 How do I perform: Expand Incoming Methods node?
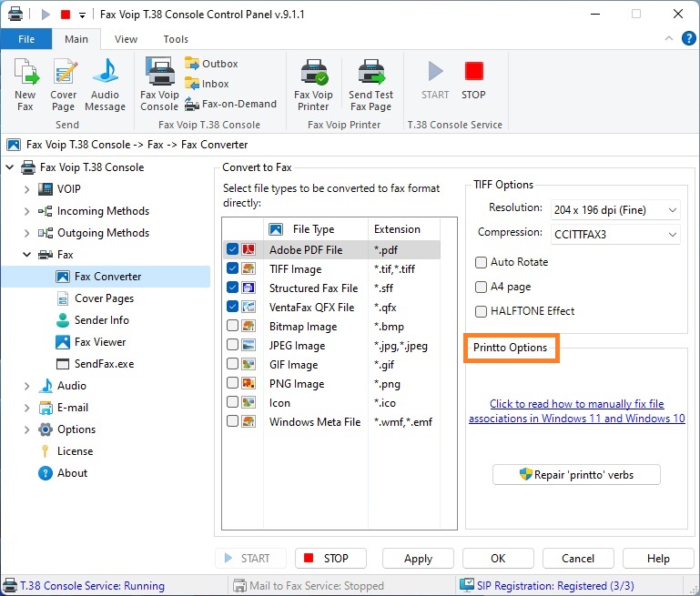click(26, 211)
